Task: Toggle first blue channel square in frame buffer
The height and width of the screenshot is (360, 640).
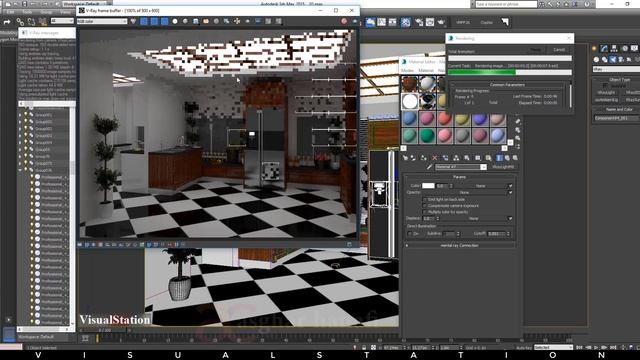Action: tap(144, 21)
